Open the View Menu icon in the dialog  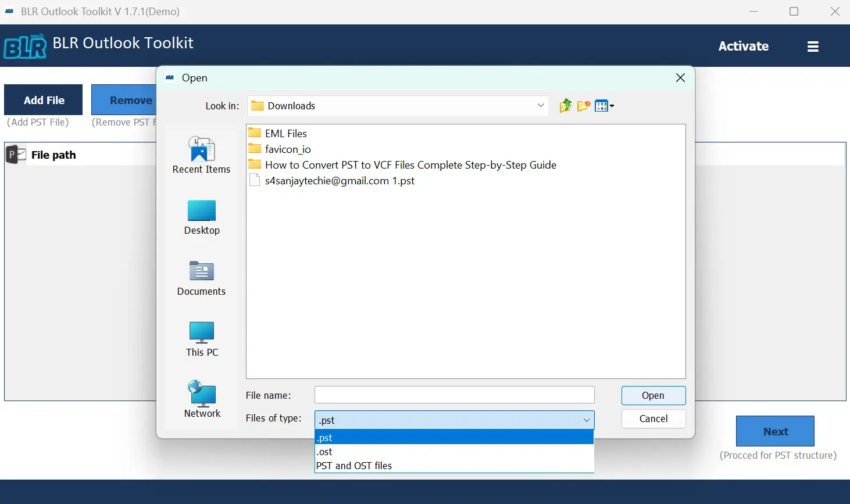coord(602,105)
